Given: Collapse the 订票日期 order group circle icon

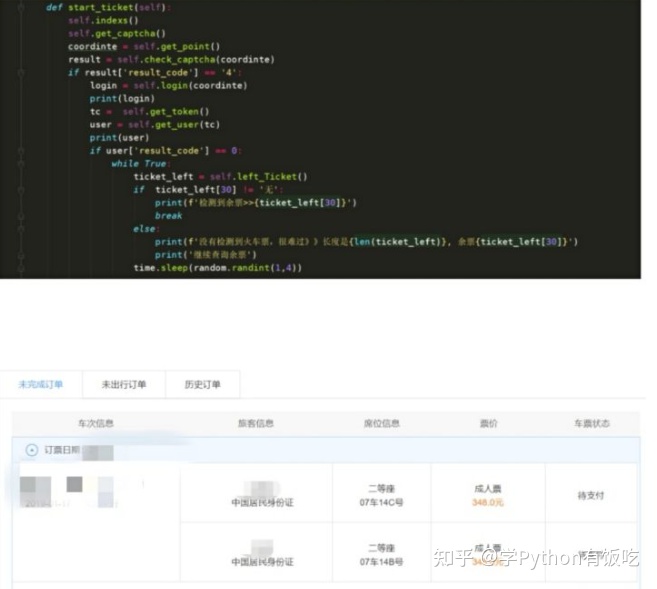Looking at the screenshot, I should [x=32, y=450].
